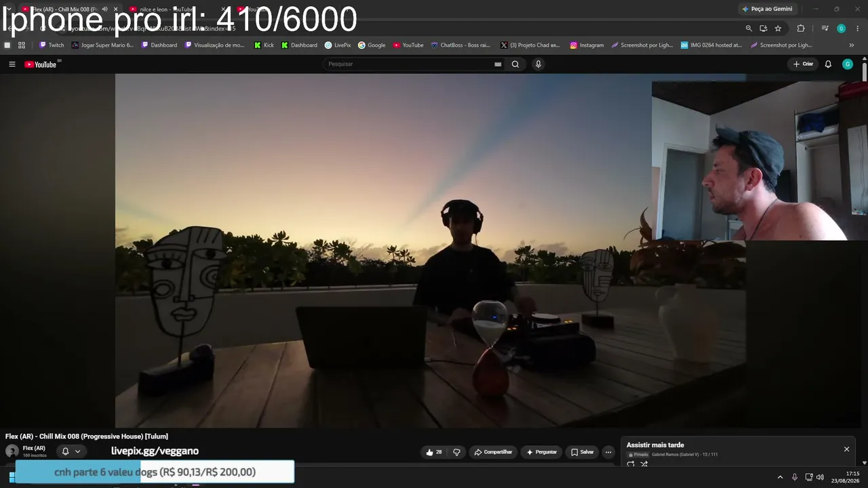Open the Kick bookmark
Image resolution: width=868 pixels, height=488 pixels.
pos(264,45)
